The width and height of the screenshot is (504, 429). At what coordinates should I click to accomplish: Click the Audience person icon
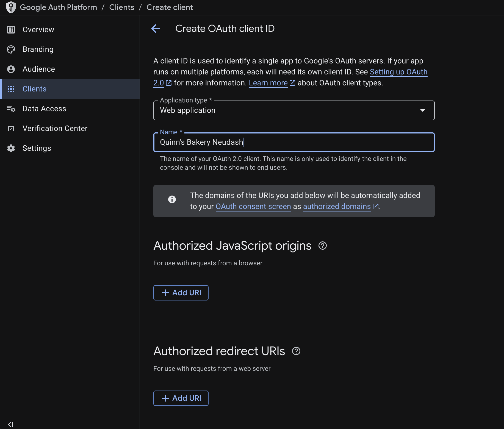[x=11, y=69]
